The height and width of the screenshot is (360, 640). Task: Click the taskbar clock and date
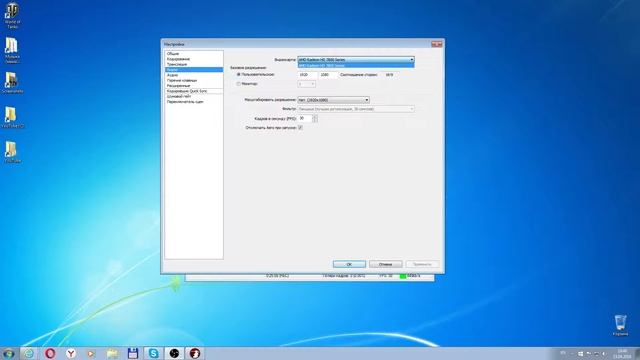[622, 353]
